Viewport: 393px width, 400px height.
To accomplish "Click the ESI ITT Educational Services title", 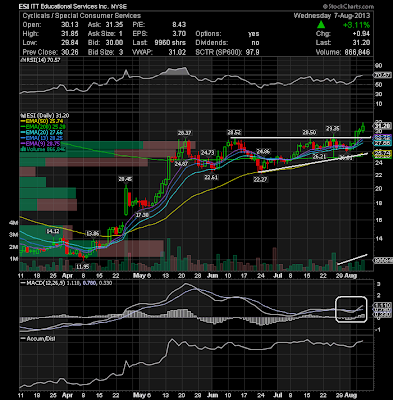I will (x=73, y=6).
